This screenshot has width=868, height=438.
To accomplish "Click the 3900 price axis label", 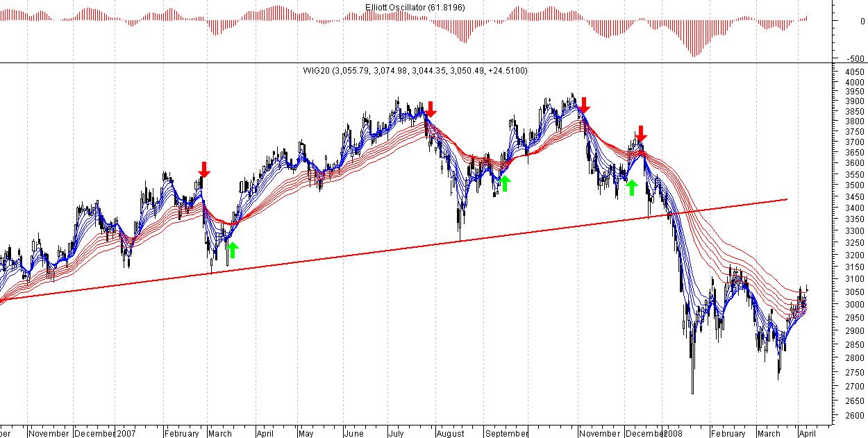I will [x=855, y=102].
